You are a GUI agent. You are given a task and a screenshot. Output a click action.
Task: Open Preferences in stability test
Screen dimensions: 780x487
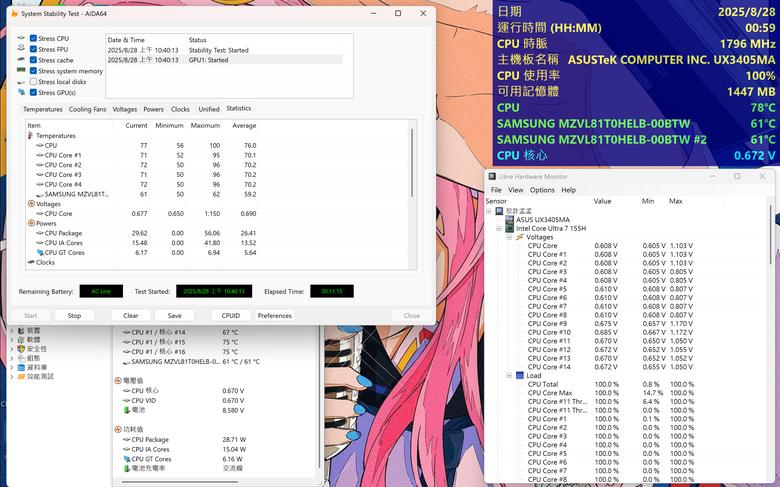coord(275,315)
